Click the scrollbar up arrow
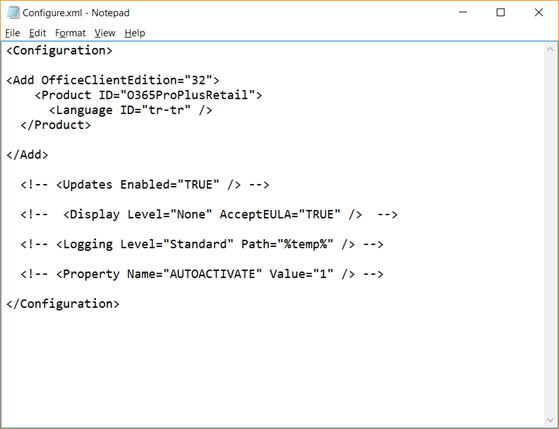559x429 pixels. 550,50
